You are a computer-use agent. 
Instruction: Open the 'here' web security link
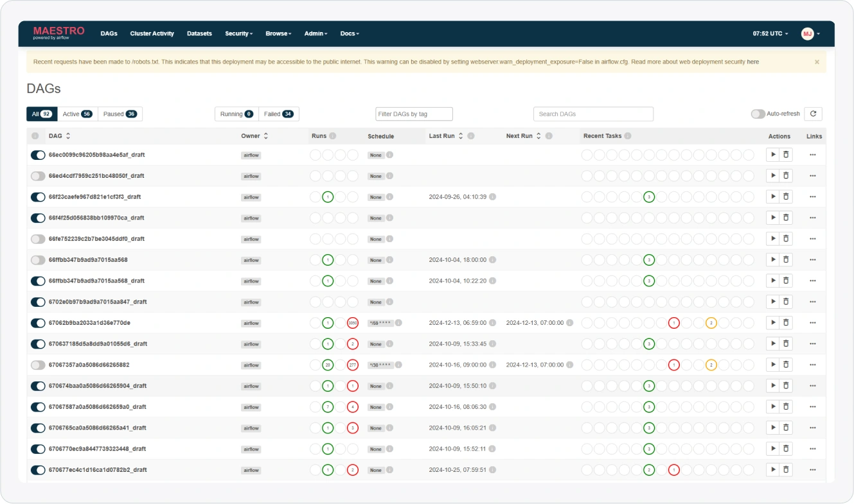752,62
